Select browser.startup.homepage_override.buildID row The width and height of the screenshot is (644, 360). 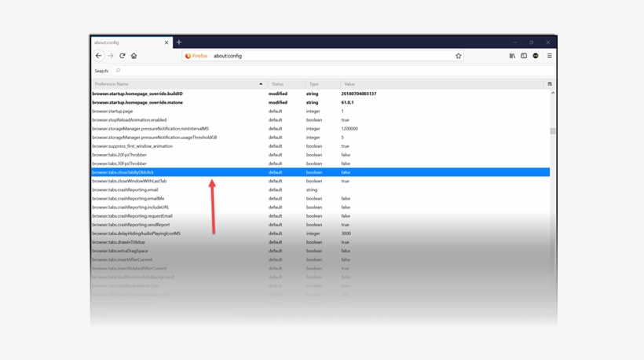click(320, 94)
